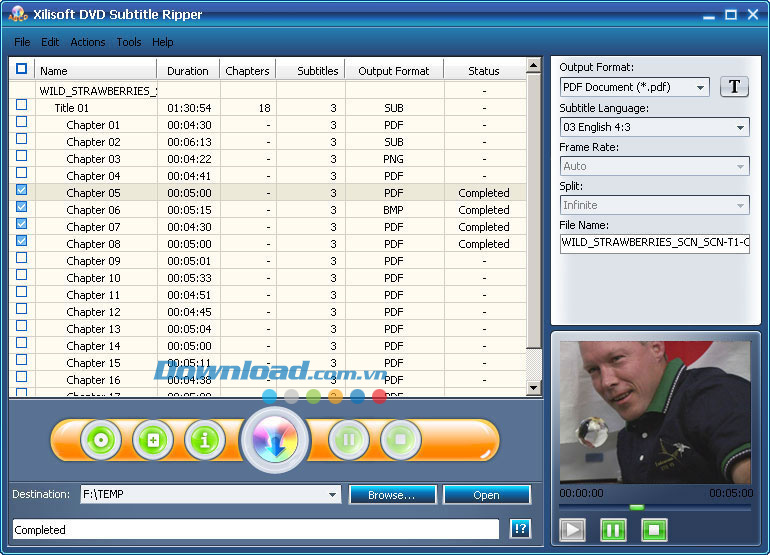Expand the Destination folder dropdown
This screenshot has height=555, width=770.
(332, 495)
